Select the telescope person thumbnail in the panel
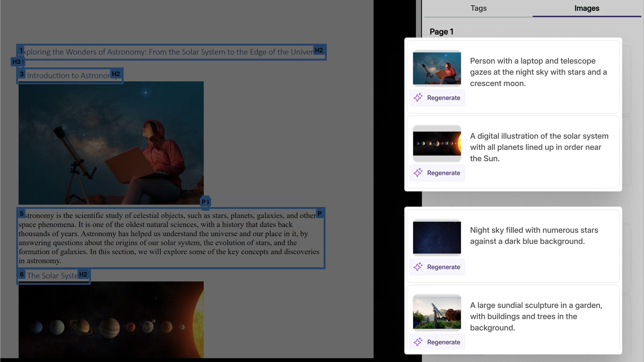This screenshot has width=644, height=362. coord(437,68)
